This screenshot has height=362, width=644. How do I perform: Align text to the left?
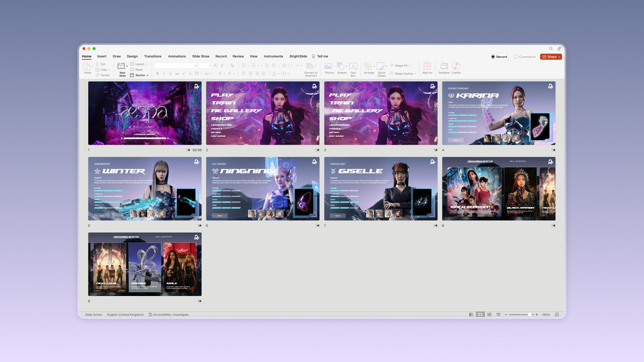tap(244, 73)
